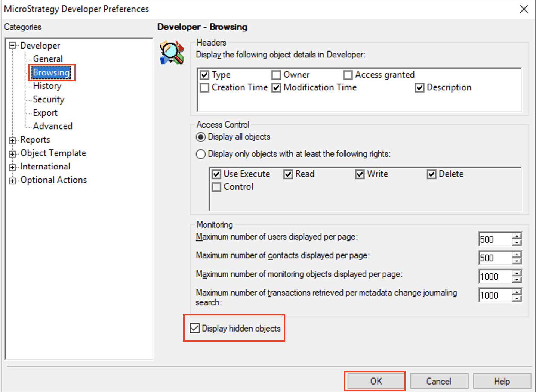The image size is (536, 392).
Task: Expand the Reports category node
Action: coord(13,140)
